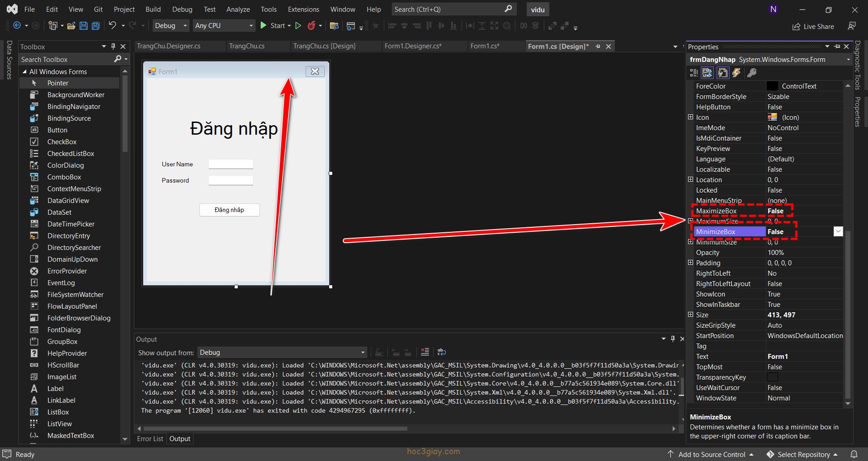Click the Open File folder icon
This screenshot has width=868, height=461.
click(71, 26)
